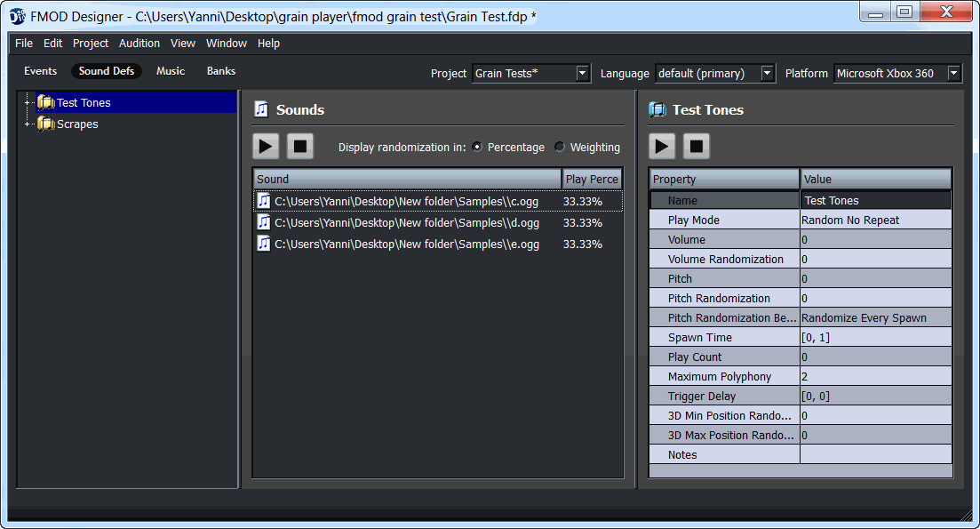980x529 pixels.
Task: Open the Help menu
Action: click(x=268, y=44)
